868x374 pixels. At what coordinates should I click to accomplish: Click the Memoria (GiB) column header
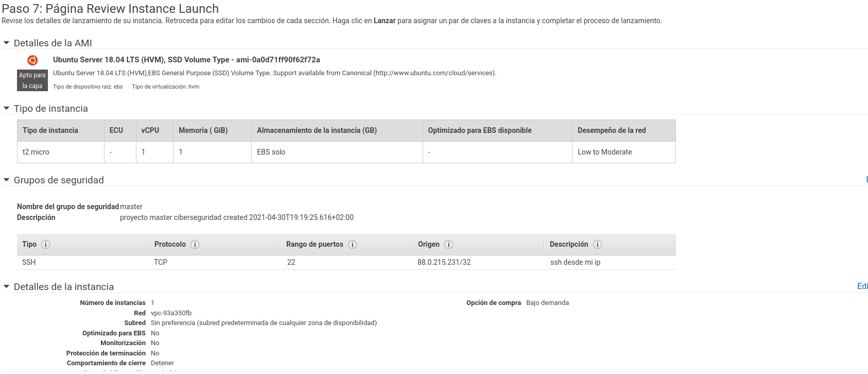point(203,130)
